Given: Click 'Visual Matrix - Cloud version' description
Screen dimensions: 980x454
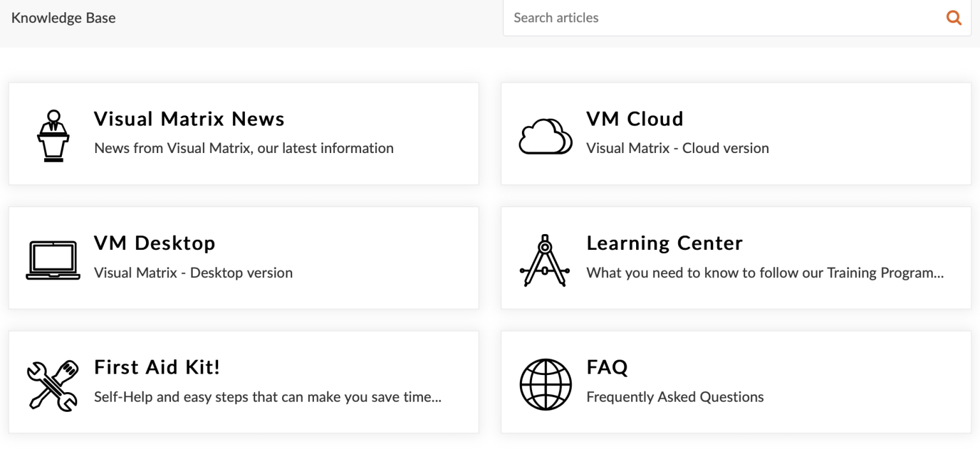Looking at the screenshot, I should (x=678, y=148).
